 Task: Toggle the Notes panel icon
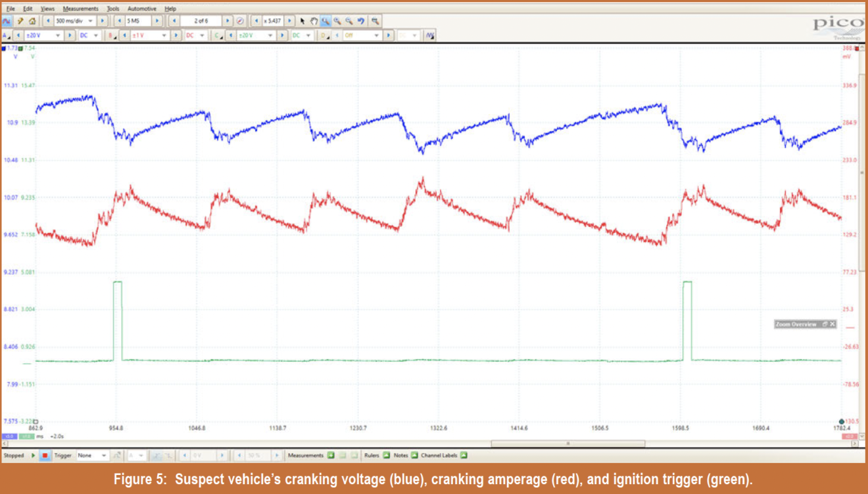click(x=414, y=455)
